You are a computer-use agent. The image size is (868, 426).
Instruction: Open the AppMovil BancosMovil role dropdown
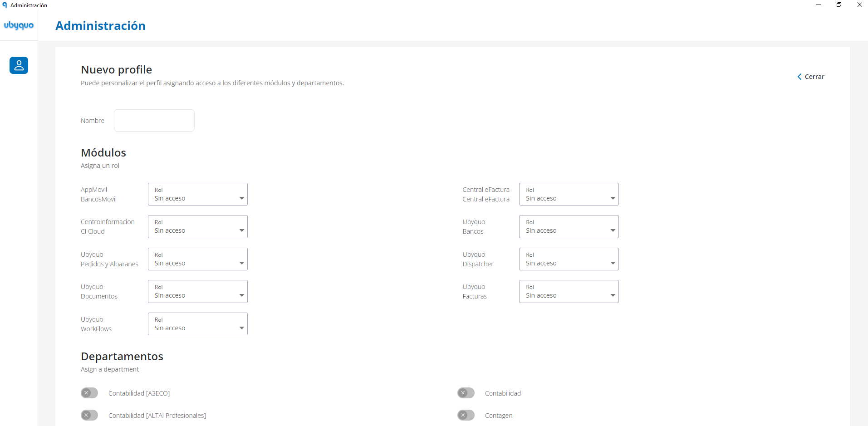198,194
